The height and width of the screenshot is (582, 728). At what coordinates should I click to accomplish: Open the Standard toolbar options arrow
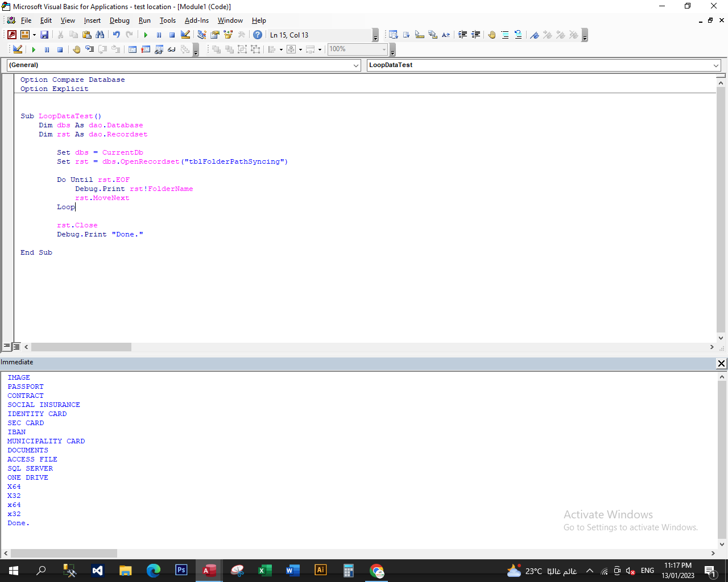click(375, 35)
